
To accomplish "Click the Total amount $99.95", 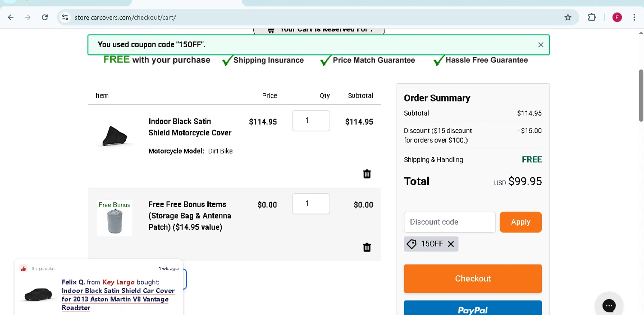I will [x=525, y=181].
